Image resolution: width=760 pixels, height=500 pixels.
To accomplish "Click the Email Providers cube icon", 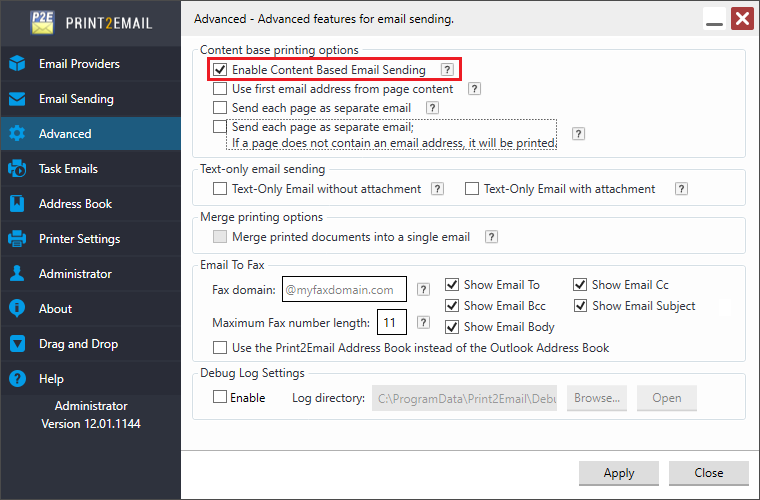I will (17, 63).
